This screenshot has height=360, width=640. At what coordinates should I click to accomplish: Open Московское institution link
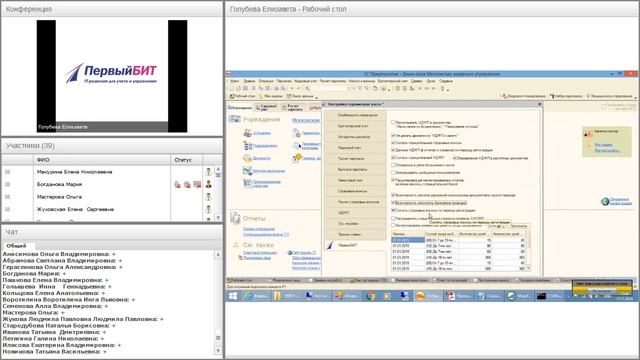pos(306,120)
